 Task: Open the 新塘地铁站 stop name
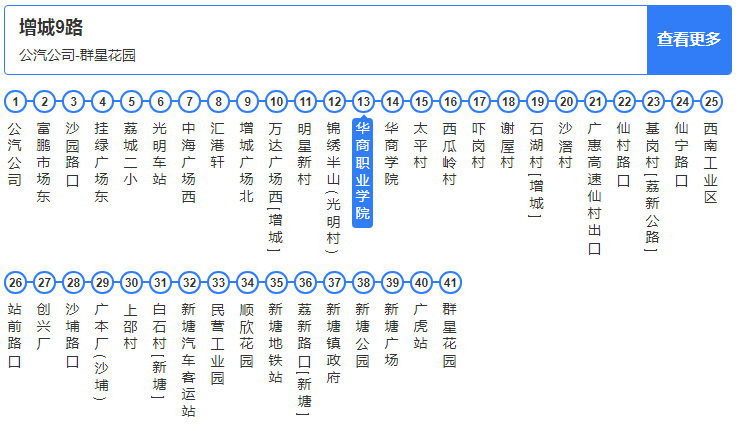(x=276, y=343)
